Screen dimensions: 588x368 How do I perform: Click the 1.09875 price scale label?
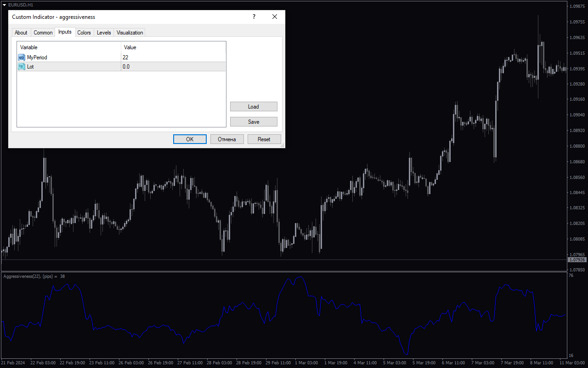pos(577,6)
